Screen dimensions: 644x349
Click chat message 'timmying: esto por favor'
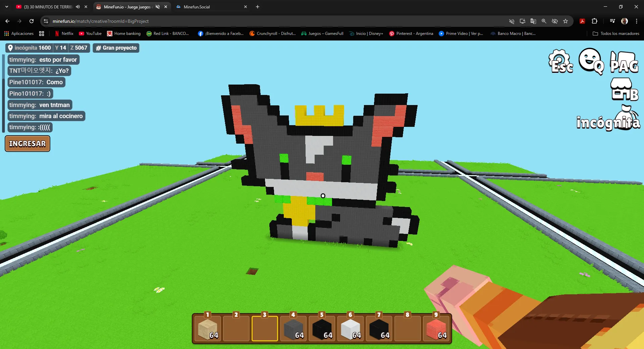[x=43, y=60]
